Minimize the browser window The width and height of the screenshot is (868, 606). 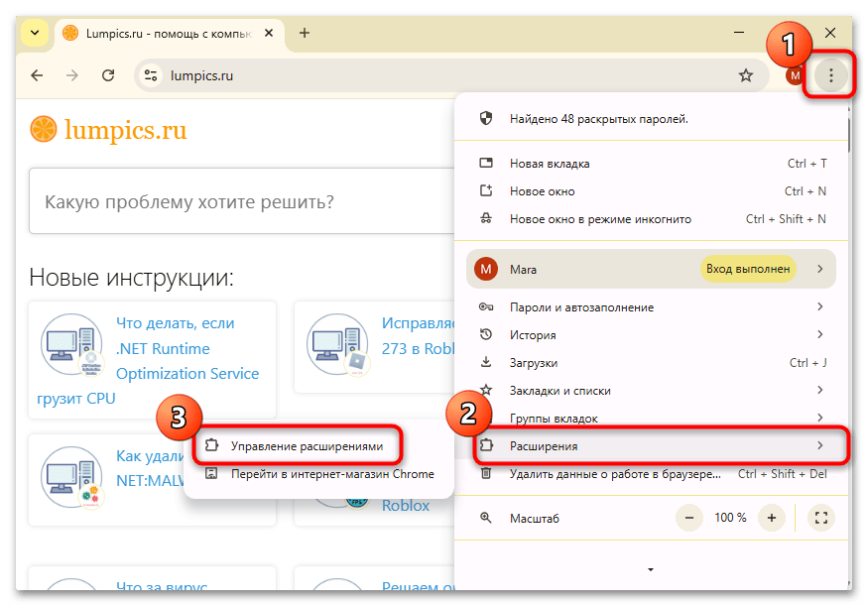tap(739, 33)
